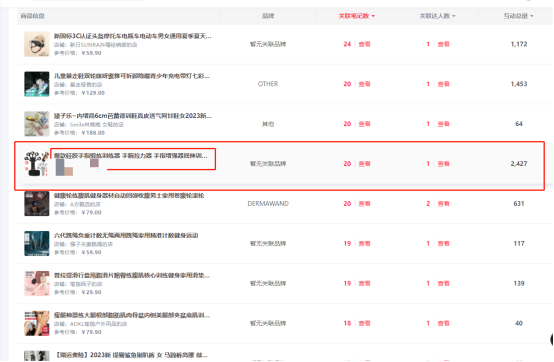Open thumbnail of the ¥188.00 ballet shoes
This screenshot has height=362, width=554.
[x=37, y=124]
